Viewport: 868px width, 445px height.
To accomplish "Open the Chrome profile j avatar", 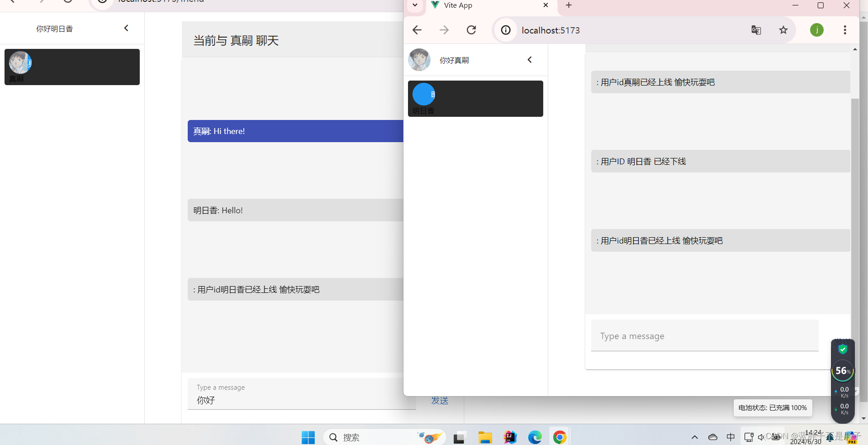I will click(x=817, y=30).
